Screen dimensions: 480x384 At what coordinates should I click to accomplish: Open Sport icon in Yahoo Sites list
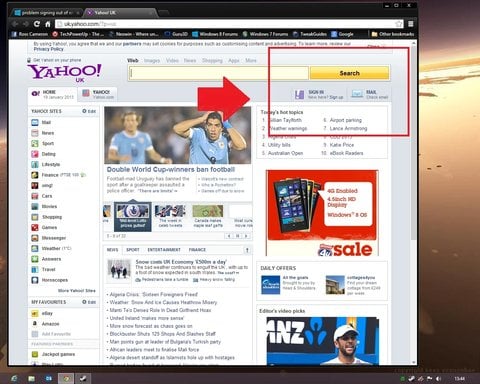click(x=35, y=143)
